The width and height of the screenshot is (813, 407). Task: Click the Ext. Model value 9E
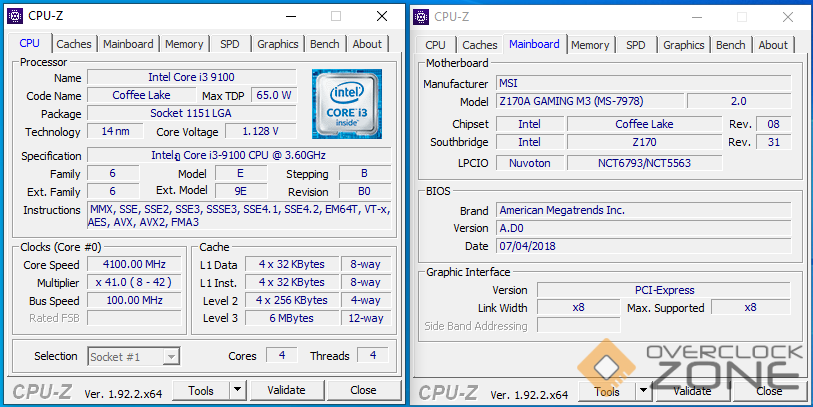[x=241, y=191]
